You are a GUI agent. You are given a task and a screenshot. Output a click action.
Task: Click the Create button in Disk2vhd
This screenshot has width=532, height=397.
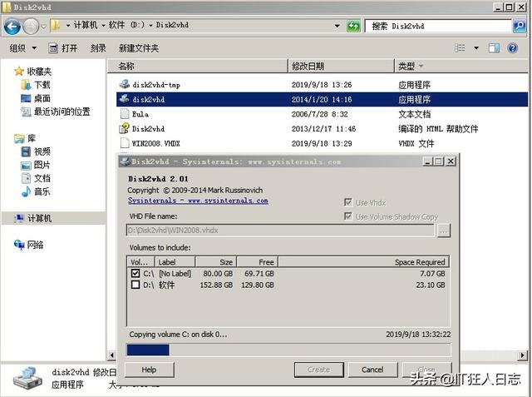pos(319,370)
